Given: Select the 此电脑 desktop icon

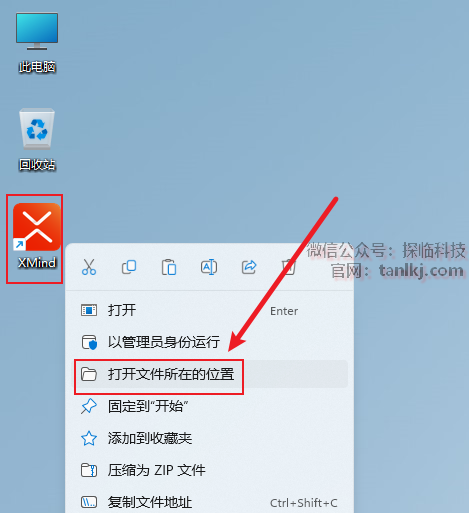Looking at the screenshot, I should (37, 43).
